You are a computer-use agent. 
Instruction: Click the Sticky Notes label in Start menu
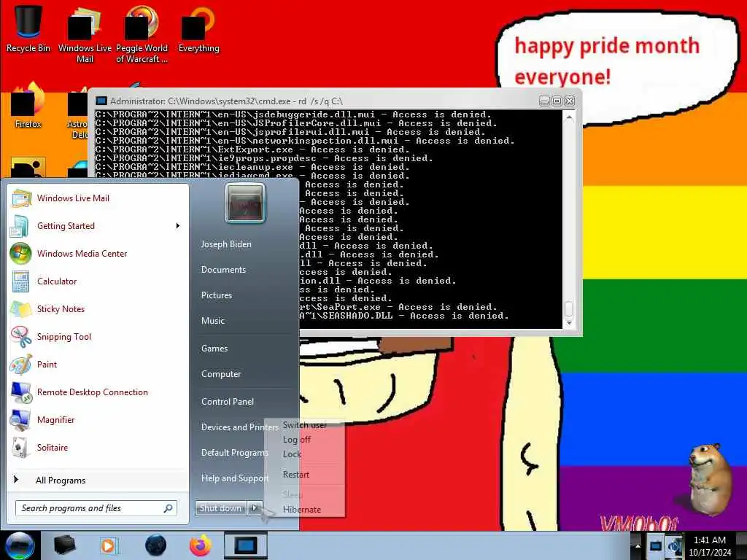point(61,309)
